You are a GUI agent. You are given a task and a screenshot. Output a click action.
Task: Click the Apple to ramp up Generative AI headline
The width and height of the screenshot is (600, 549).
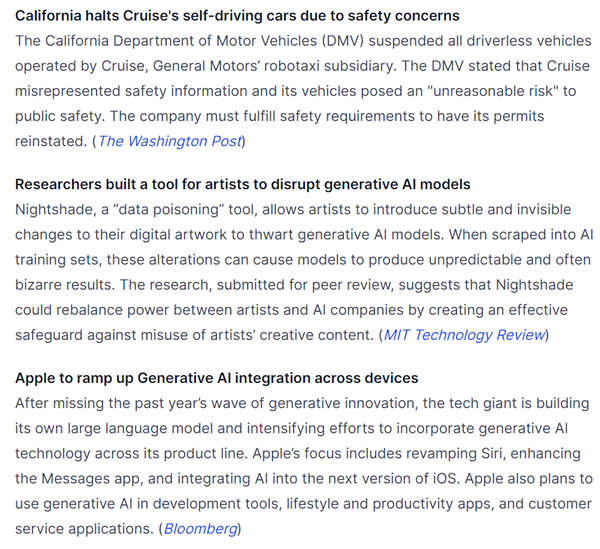[x=217, y=378]
